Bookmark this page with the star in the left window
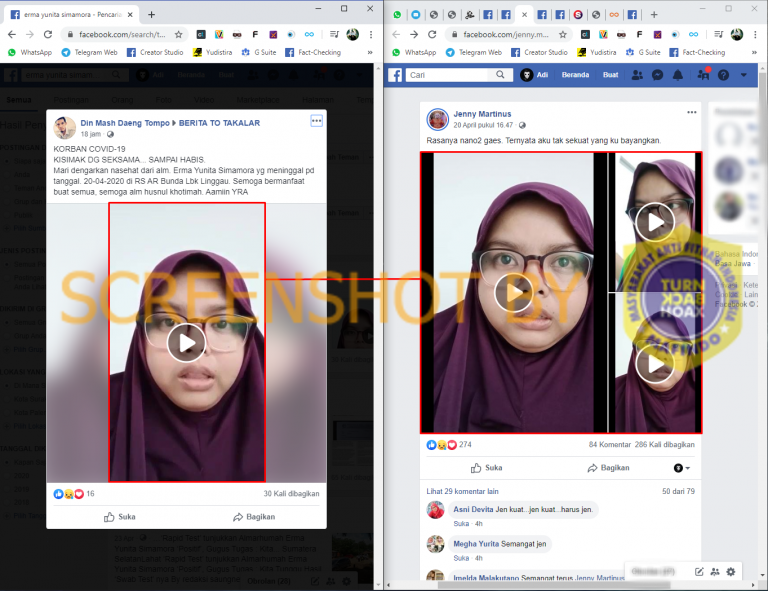 coord(178,34)
